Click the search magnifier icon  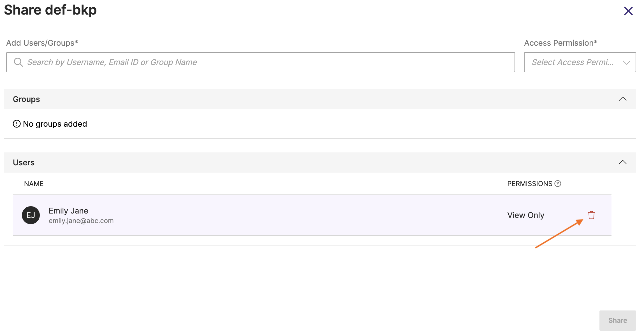tap(18, 62)
